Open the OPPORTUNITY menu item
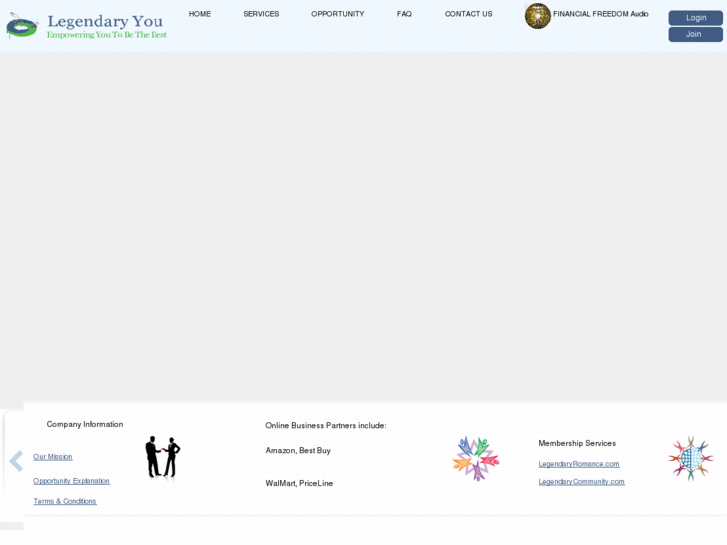This screenshot has height=545, width=727. pyautogui.click(x=338, y=14)
